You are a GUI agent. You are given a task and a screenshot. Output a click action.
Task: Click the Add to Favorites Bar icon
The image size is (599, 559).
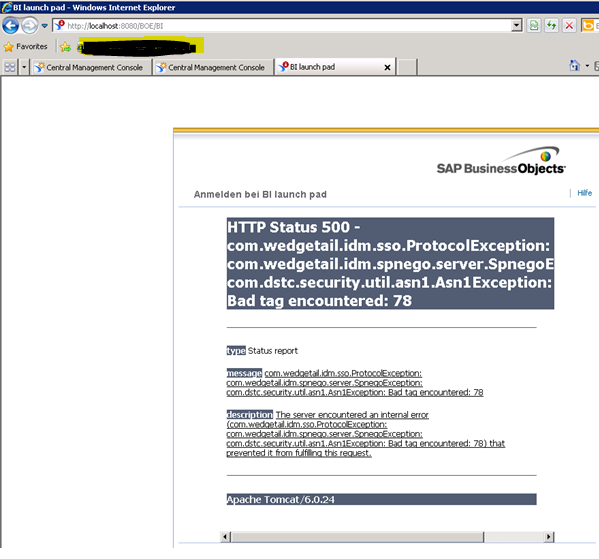click(x=65, y=47)
